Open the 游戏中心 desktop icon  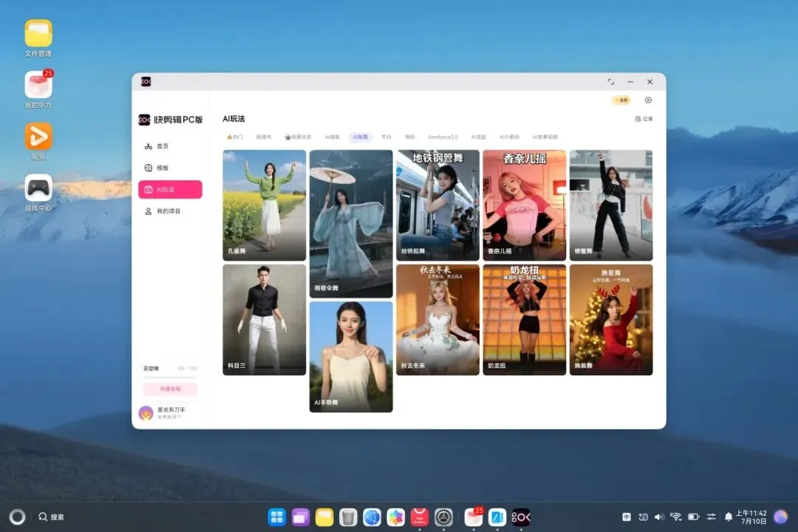(38, 192)
